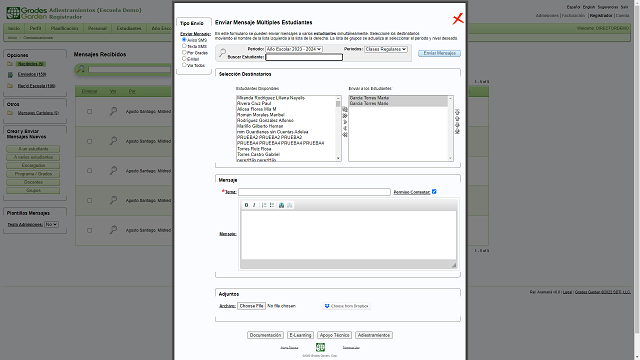Insert numbered list in message editor
This screenshot has width=640, height=360.
[264, 205]
